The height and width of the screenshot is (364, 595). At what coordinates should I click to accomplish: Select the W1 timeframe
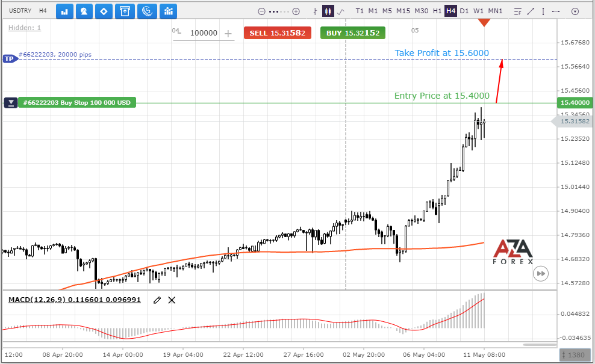(479, 11)
